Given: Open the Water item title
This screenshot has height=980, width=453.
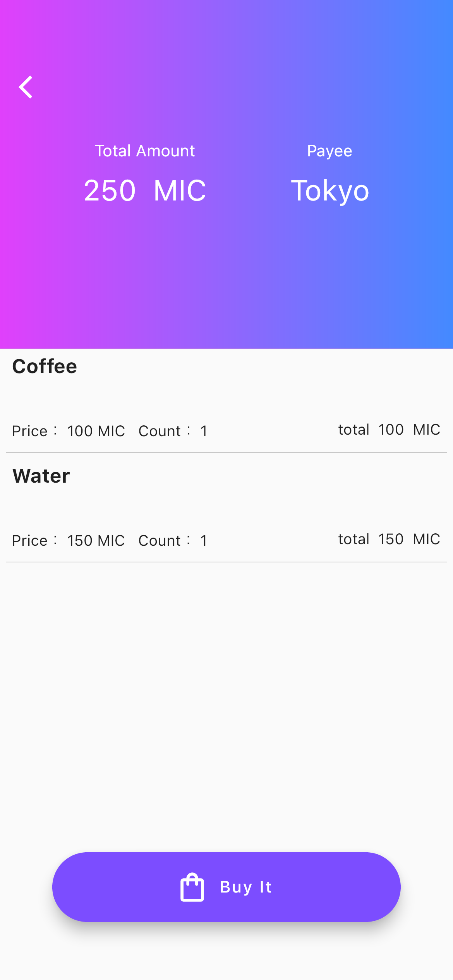Looking at the screenshot, I should (x=41, y=476).
